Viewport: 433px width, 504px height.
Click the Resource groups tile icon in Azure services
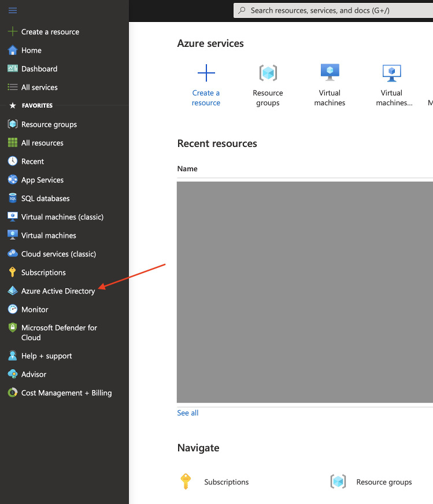pyautogui.click(x=268, y=73)
